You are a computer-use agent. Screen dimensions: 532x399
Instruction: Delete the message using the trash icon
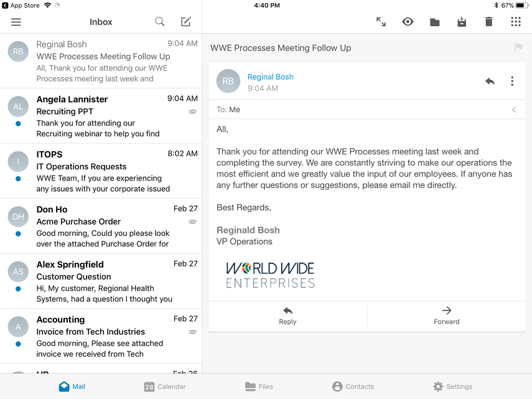point(488,22)
